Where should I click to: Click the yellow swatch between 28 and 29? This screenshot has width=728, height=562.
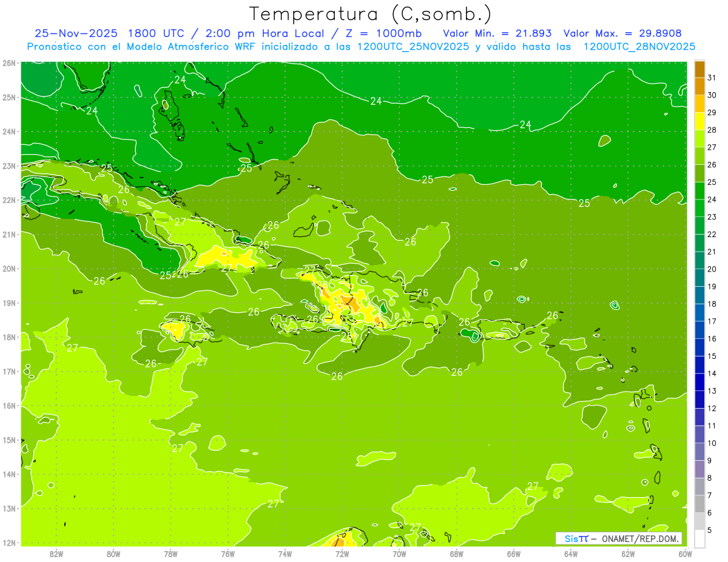tap(699, 121)
